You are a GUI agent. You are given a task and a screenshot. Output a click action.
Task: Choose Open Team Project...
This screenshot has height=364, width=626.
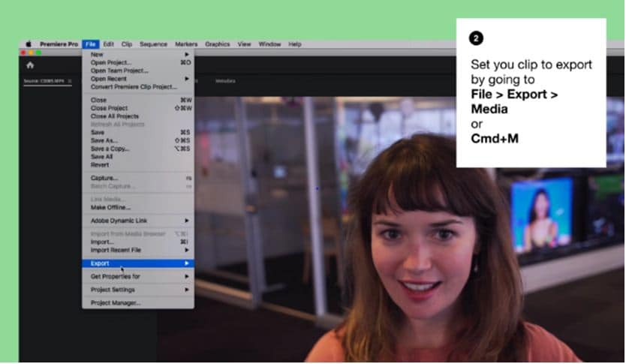138,71
